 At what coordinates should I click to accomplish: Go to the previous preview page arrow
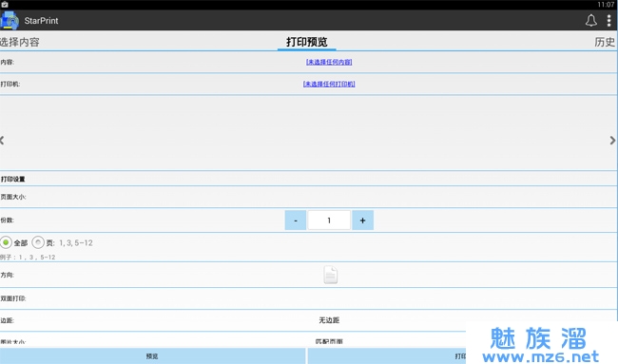tap(2, 141)
